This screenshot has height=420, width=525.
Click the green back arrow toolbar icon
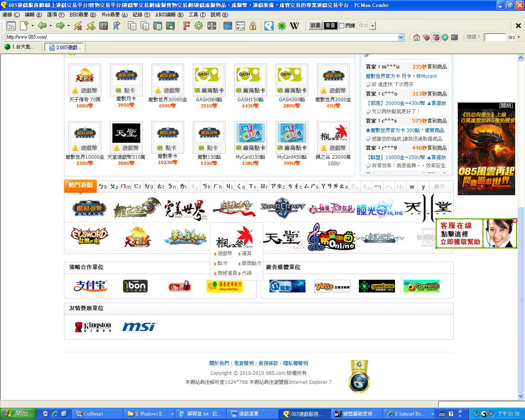[42, 26]
